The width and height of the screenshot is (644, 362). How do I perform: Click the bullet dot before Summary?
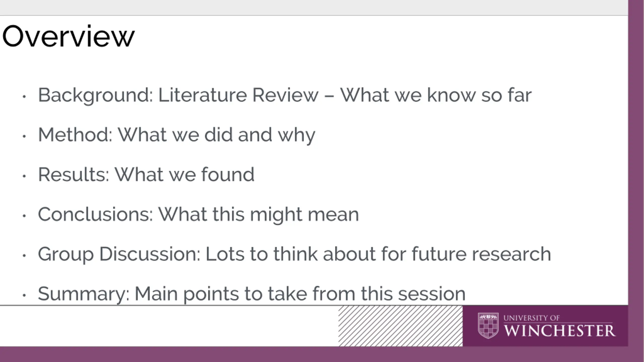[24, 295]
